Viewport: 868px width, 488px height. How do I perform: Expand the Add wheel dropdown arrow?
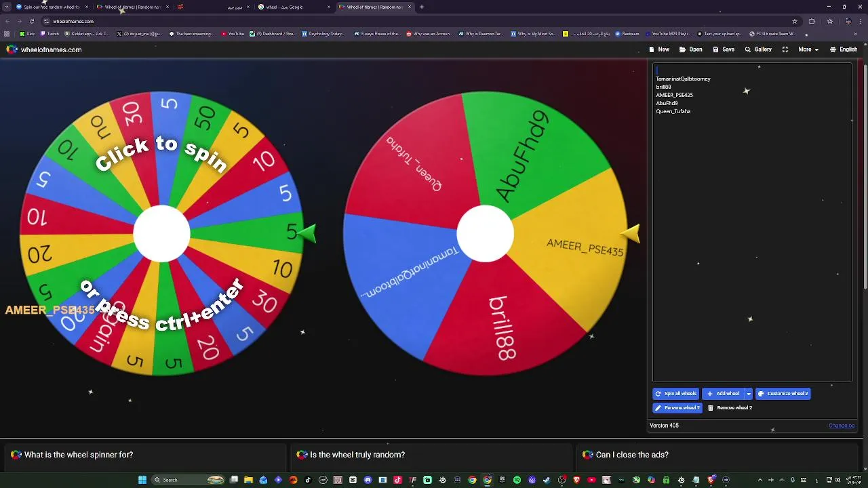(749, 394)
